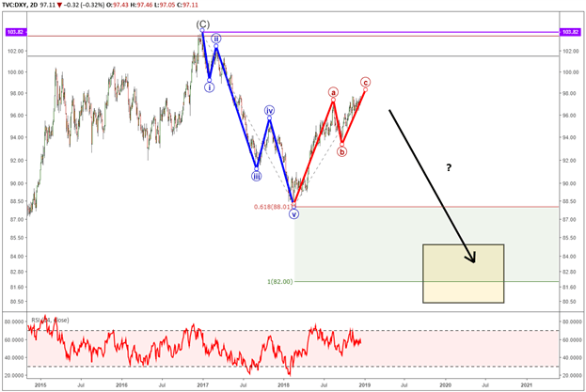Viewport: 586px width, 392px height.
Task: Select the purple 103.82 tag on left axis
Action: 15,33
